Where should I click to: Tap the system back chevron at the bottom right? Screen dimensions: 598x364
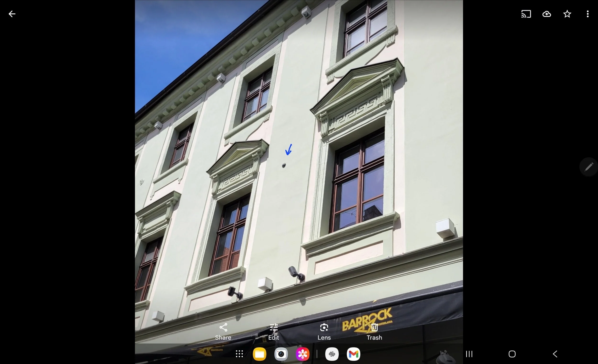pos(555,354)
